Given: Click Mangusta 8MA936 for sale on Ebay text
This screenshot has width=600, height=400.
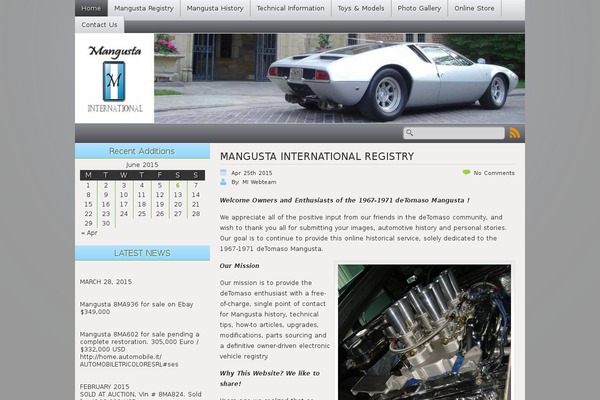Looking at the screenshot, I should point(136,308).
